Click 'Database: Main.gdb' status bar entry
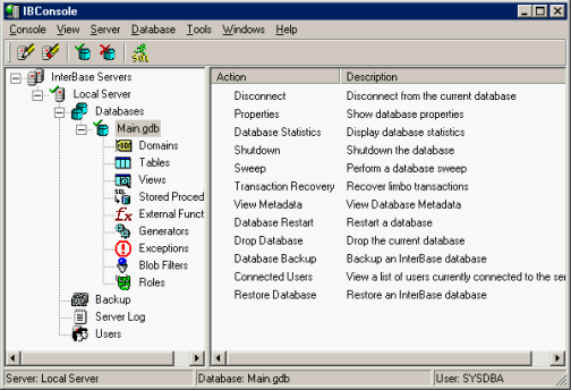The height and width of the screenshot is (391, 572). [x=243, y=379]
